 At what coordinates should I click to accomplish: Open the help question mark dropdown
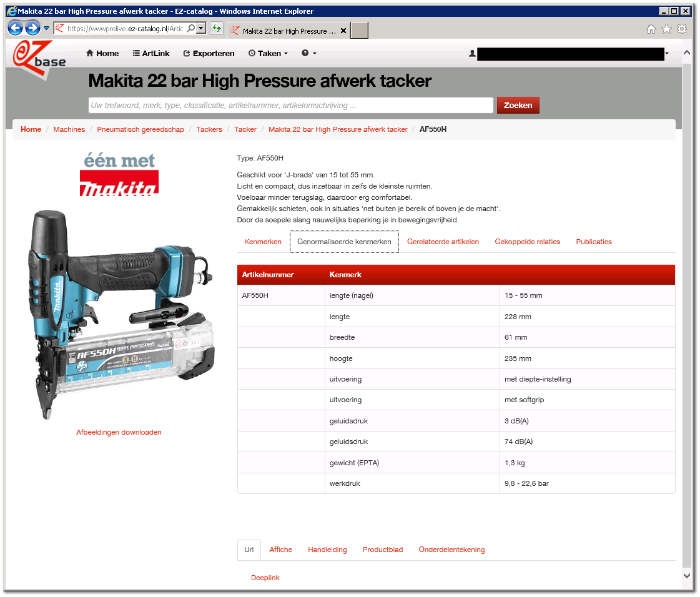pyautogui.click(x=309, y=53)
